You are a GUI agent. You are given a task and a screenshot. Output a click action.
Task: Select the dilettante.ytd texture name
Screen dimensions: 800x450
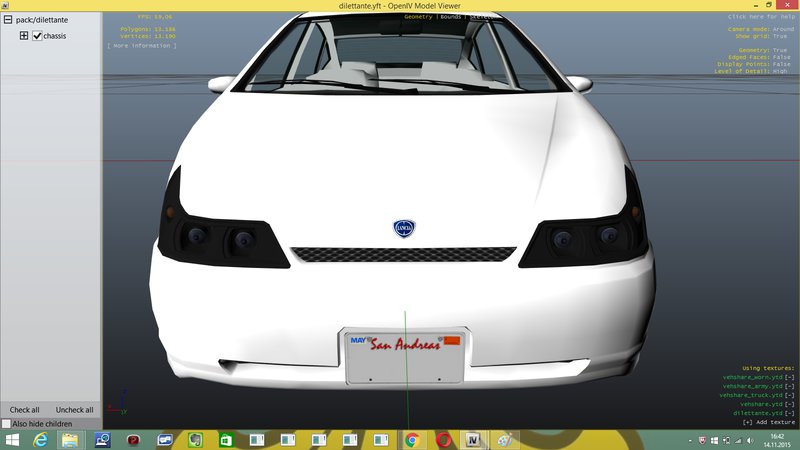point(758,413)
